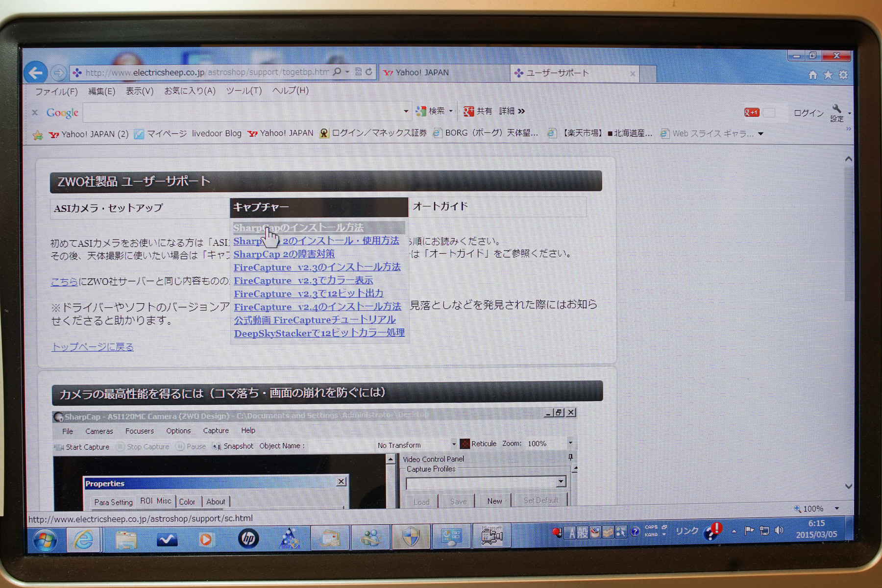Open the ツール(T) menu
The image size is (882, 588).
click(x=244, y=91)
